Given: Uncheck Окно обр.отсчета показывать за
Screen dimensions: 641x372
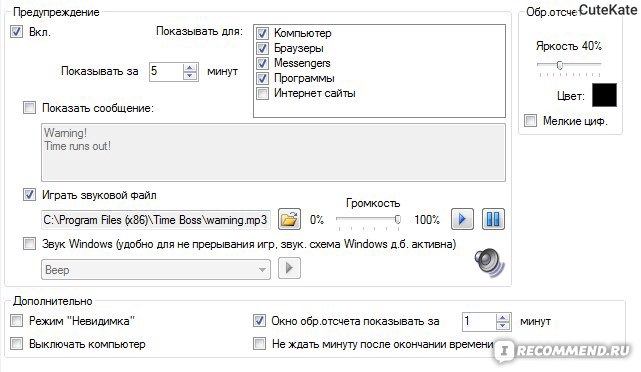Looking at the screenshot, I should point(259,320).
